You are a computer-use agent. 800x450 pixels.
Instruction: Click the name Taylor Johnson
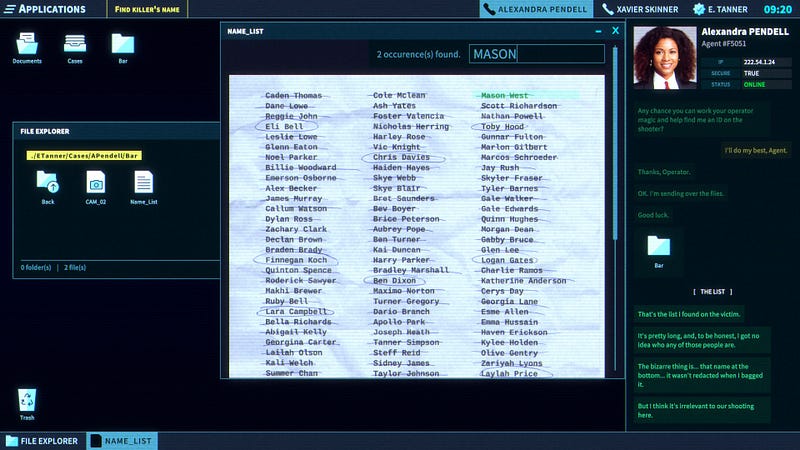(x=406, y=373)
